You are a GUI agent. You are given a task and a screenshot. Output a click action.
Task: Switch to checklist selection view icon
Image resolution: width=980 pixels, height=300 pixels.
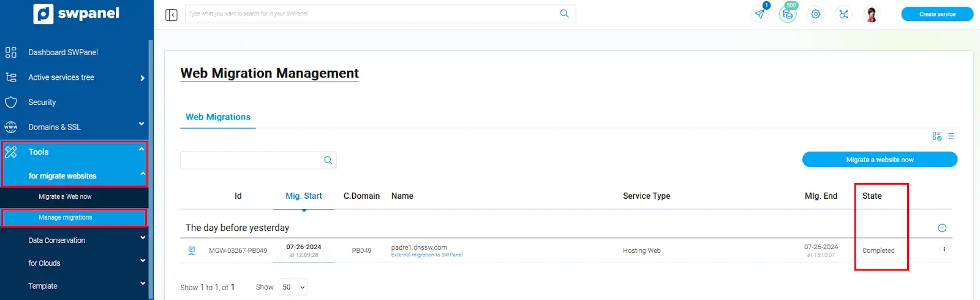point(937,136)
